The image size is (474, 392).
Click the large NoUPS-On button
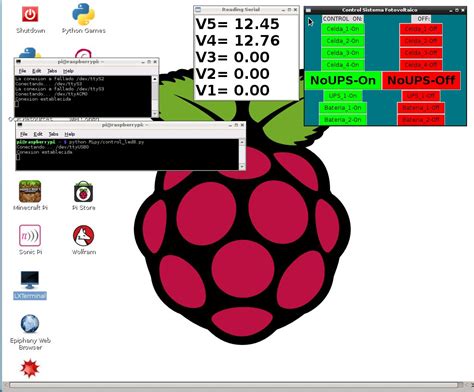pos(343,80)
